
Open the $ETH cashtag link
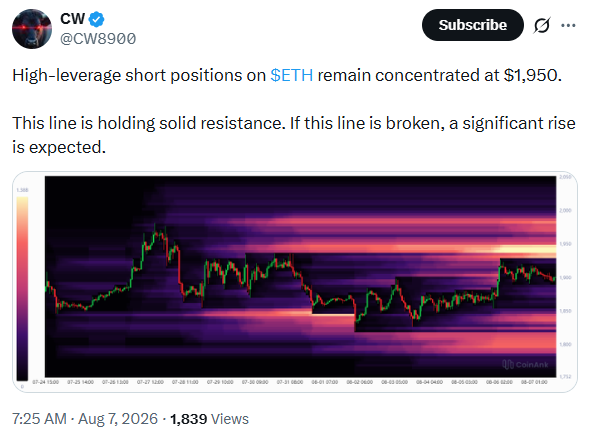291,75
